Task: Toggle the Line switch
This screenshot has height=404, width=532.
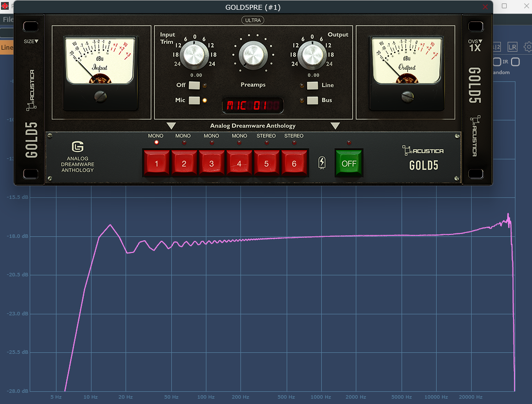Action: 312,85
